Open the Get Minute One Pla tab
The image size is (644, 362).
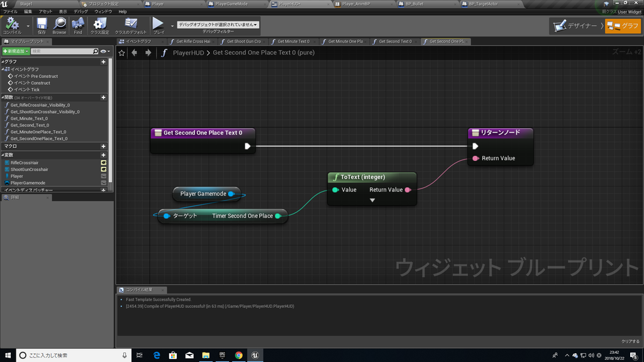coord(345,41)
